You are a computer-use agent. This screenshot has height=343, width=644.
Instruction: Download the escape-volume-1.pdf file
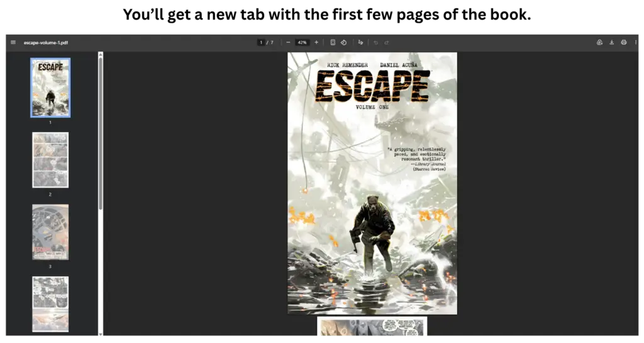[611, 42]
